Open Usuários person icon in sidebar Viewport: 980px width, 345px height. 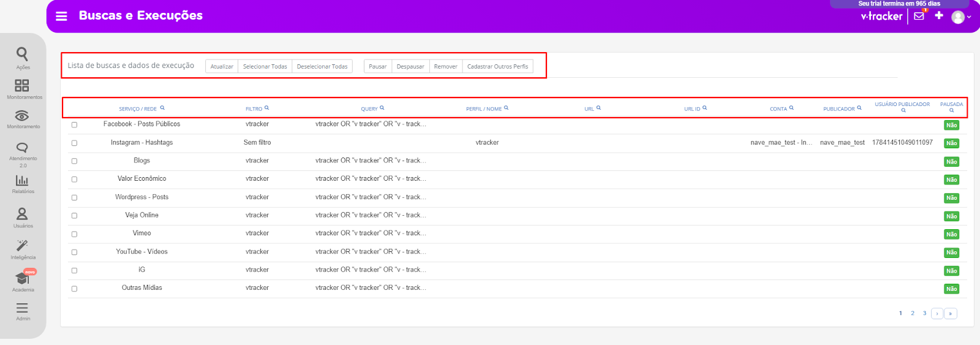22,214
